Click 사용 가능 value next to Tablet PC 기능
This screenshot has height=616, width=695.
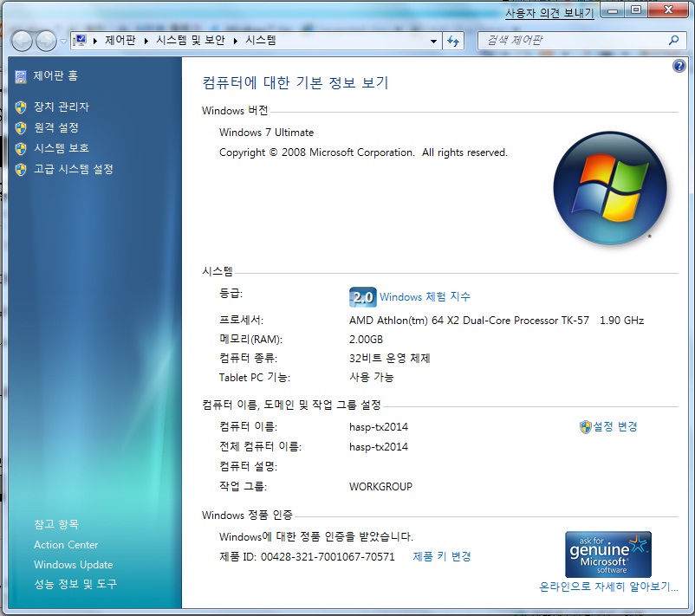[x=372, y=377]
